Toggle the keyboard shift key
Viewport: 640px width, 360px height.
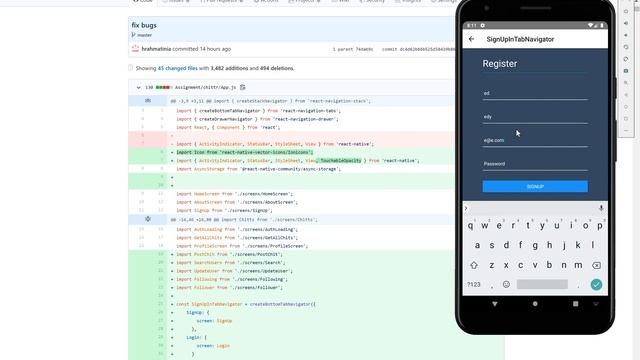473,265
